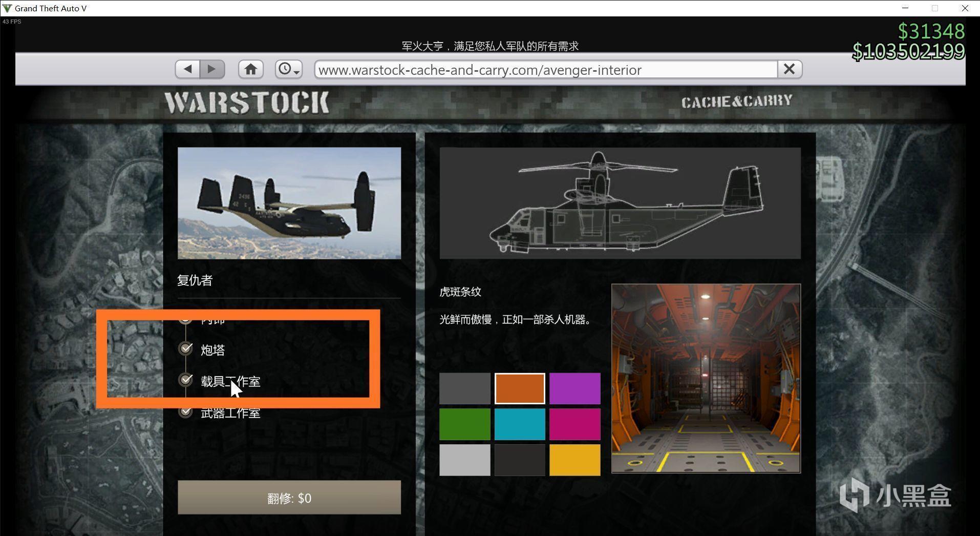980x536 pixels.
Task: Select the 炮塔 customization step
Action: click(x=212, y=350)
